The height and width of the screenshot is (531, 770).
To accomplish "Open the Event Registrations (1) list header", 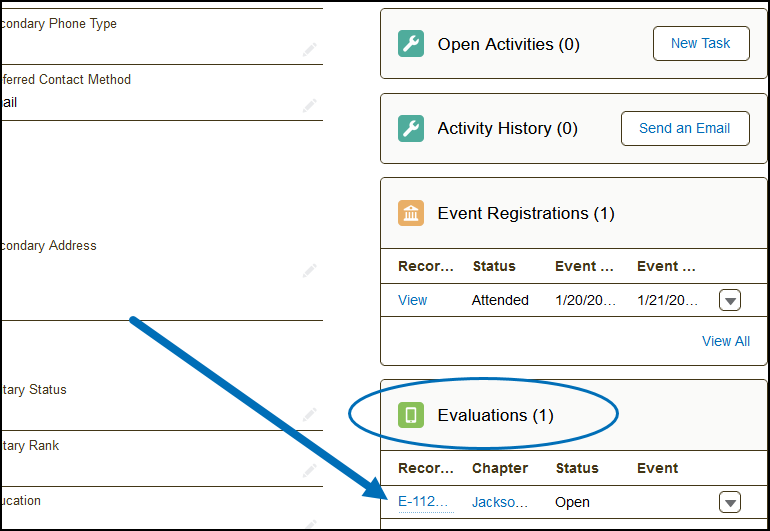I will click(x=526, y=213).
